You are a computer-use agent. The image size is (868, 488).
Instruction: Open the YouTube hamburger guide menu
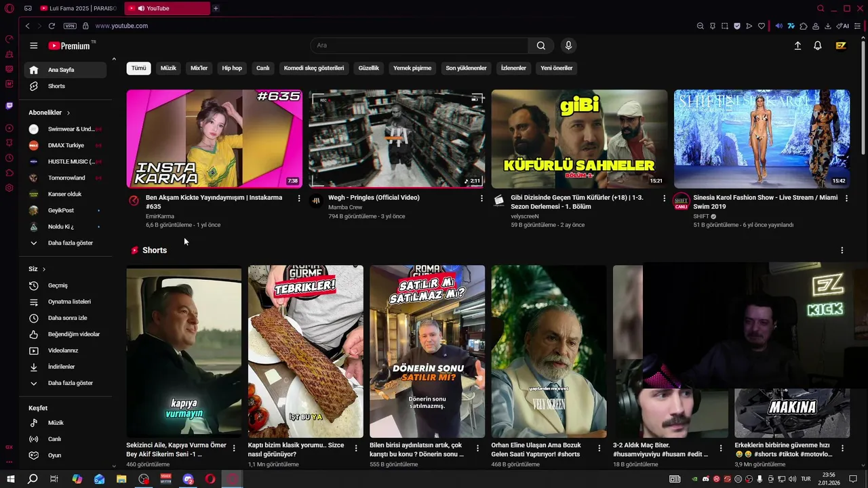pos(33,45)
